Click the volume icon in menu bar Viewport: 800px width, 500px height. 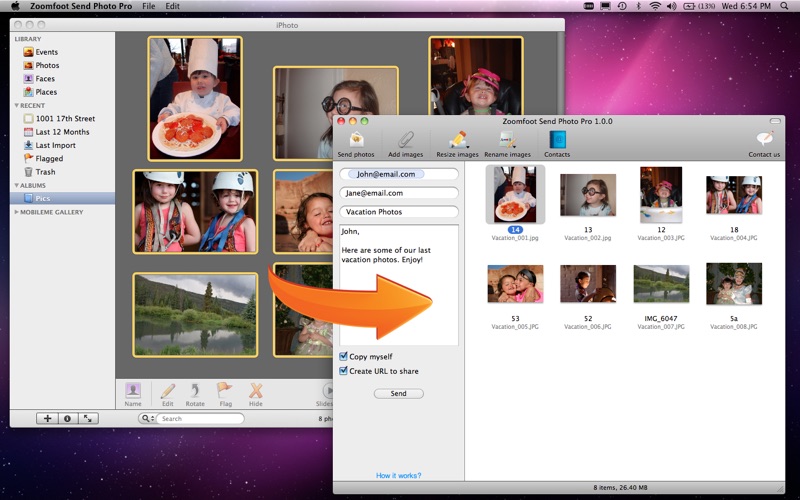point(671,6)
